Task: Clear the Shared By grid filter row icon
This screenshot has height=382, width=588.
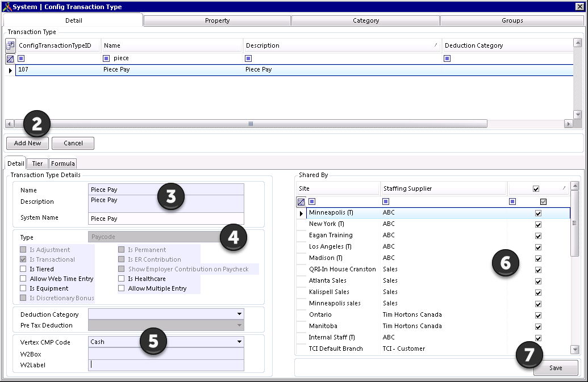Action: [x=301, y=202]
